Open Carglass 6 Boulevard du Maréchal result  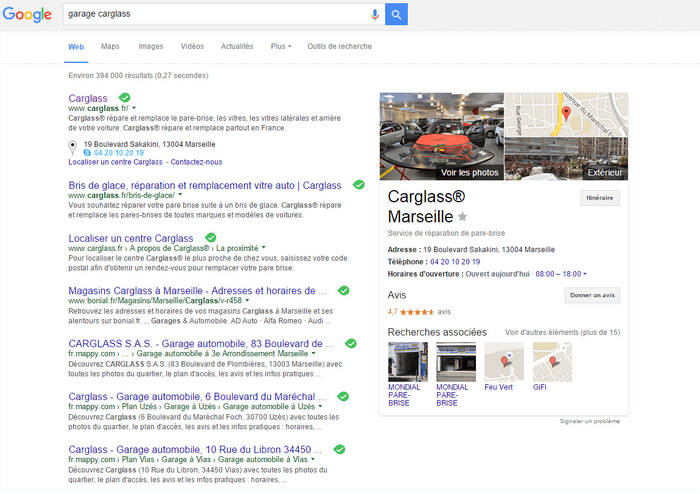(x=197, y=397)
